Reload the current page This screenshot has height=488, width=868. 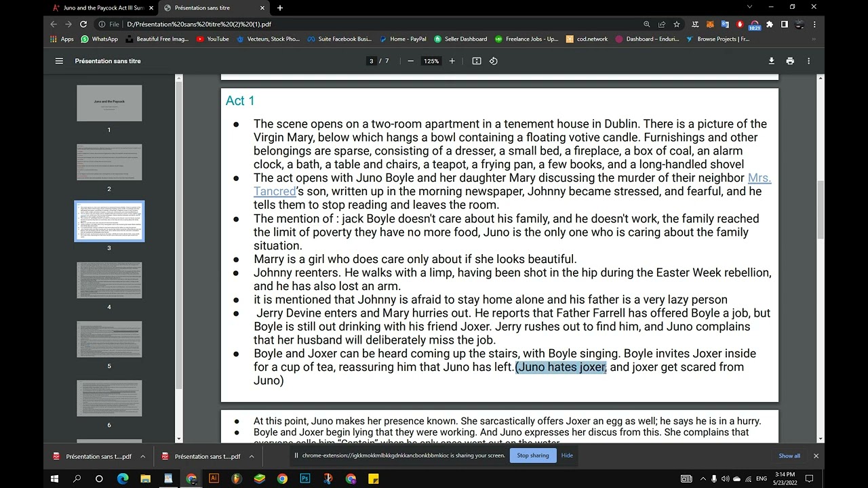(x=84, y=24)
